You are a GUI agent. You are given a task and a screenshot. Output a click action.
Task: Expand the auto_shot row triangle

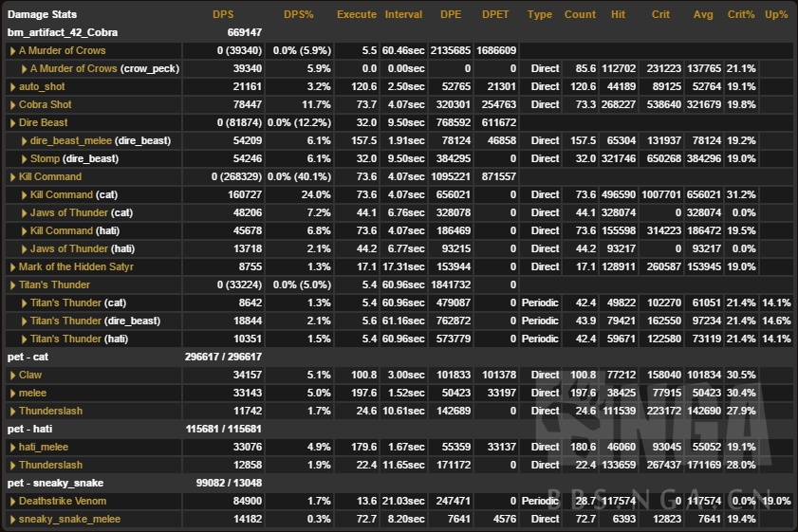[12, 87]
